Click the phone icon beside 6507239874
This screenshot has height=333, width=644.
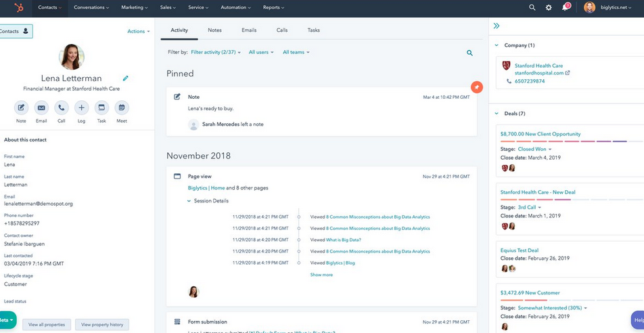pyautogui.click(x=509, y=81)
